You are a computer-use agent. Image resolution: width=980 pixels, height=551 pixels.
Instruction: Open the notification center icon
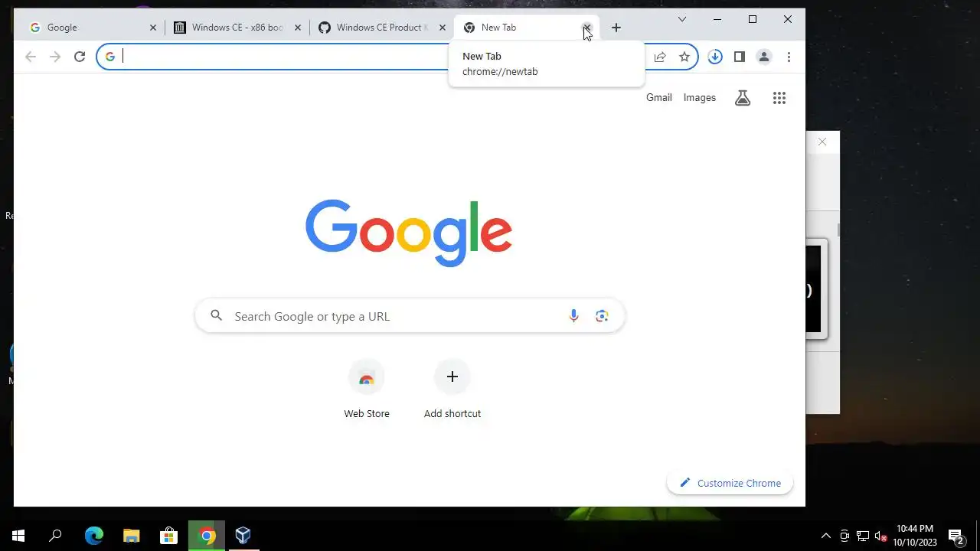point(955,536)
